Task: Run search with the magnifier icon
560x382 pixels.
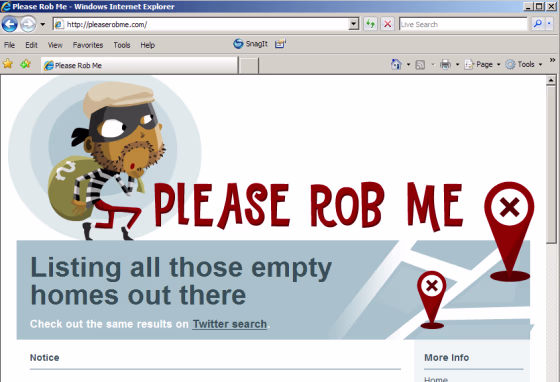Action: pos(538,24)
